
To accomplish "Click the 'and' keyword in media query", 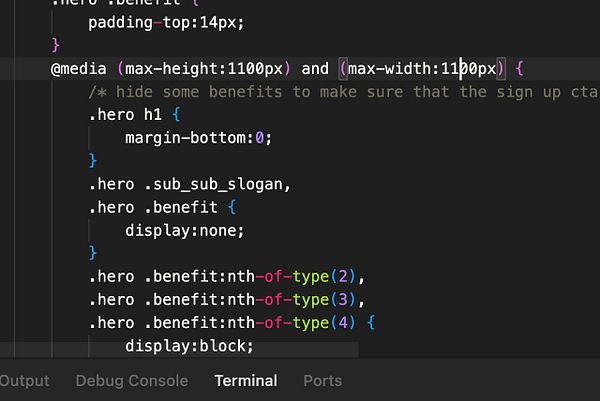I will click(x=315, y=69).
